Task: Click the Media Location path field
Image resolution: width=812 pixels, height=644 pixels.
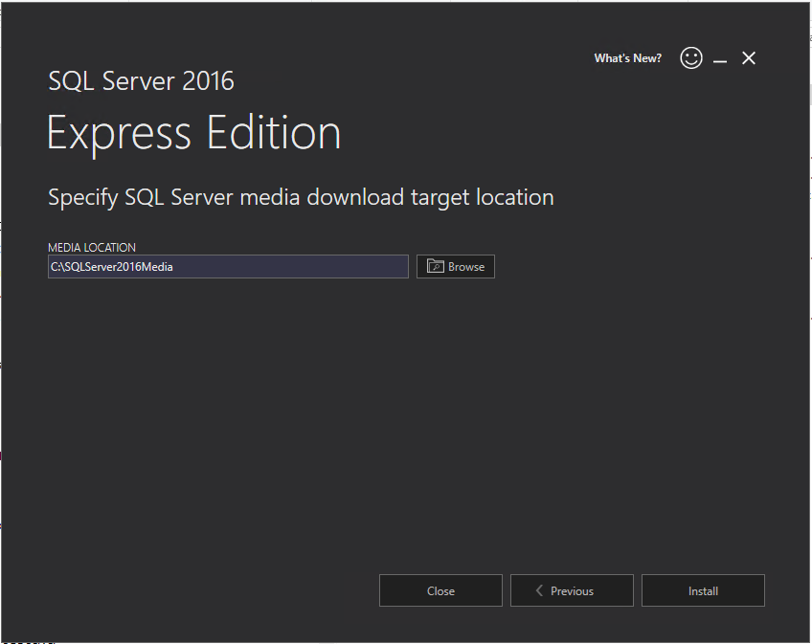Action: click(x=228, y=267)
